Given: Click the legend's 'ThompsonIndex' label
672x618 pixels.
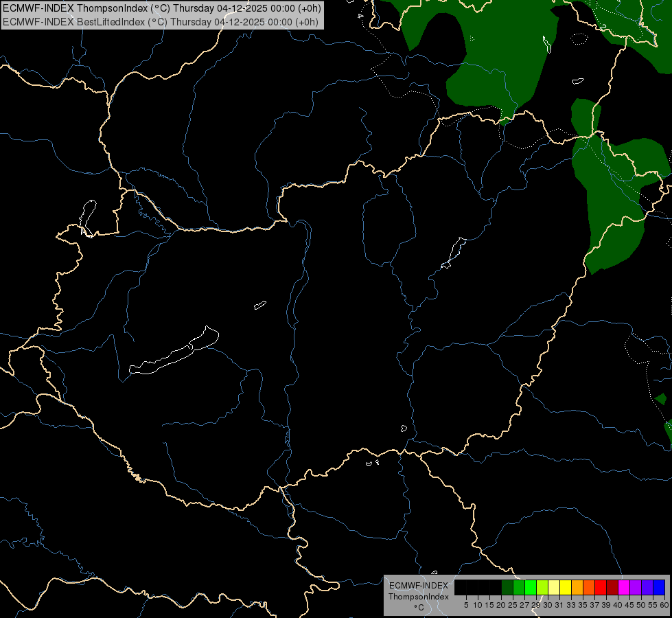Looking at the screenshot, I should [419, 597].
